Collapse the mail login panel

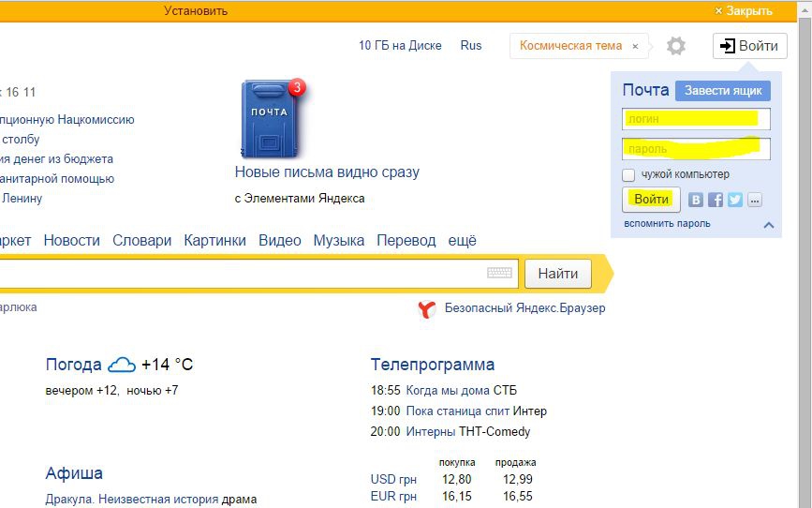tap(769, 225)
